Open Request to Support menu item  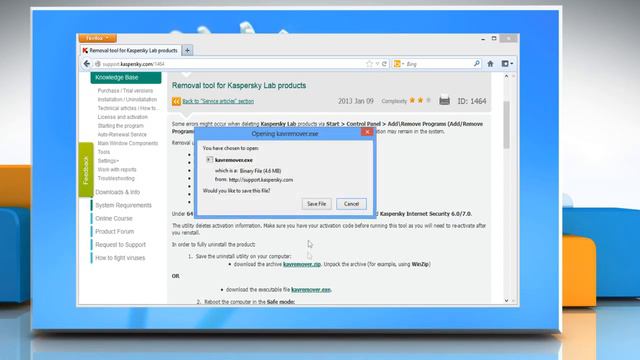(x=120, y=244)
